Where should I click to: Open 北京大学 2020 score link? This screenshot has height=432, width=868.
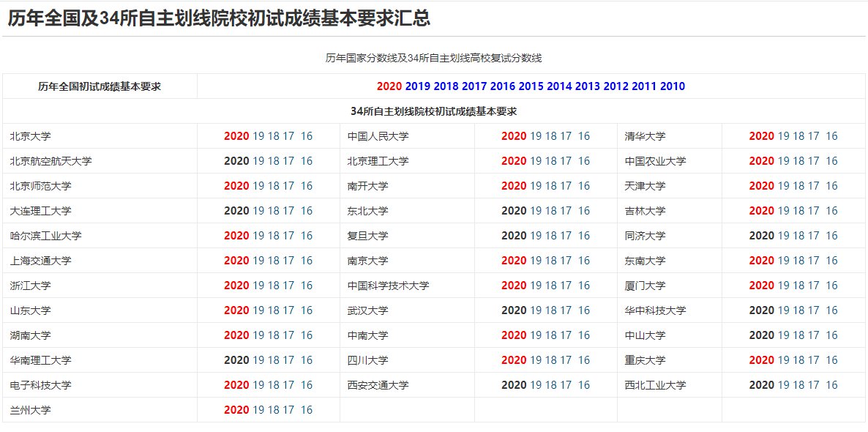click(236, 136)
